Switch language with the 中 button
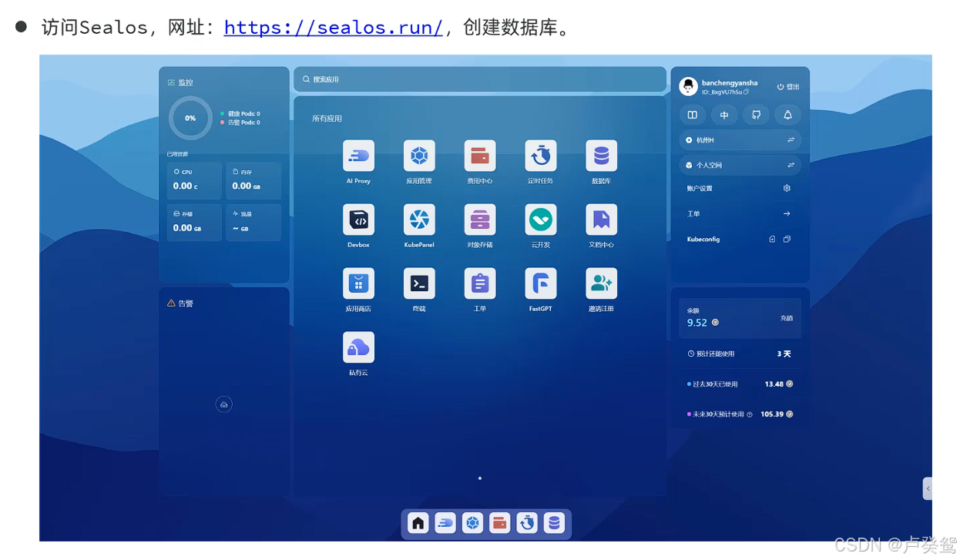 coord(724,115)
